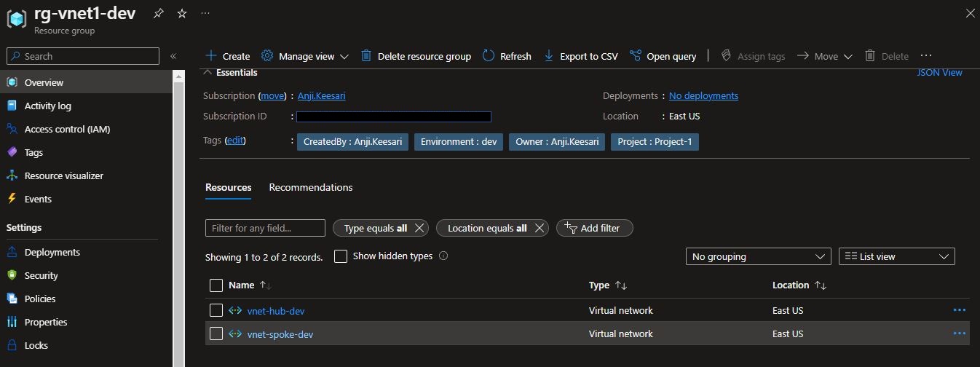Open Tags in sidebar
The width and height of the screenshot is (980, 367).
tap(87, 152)
